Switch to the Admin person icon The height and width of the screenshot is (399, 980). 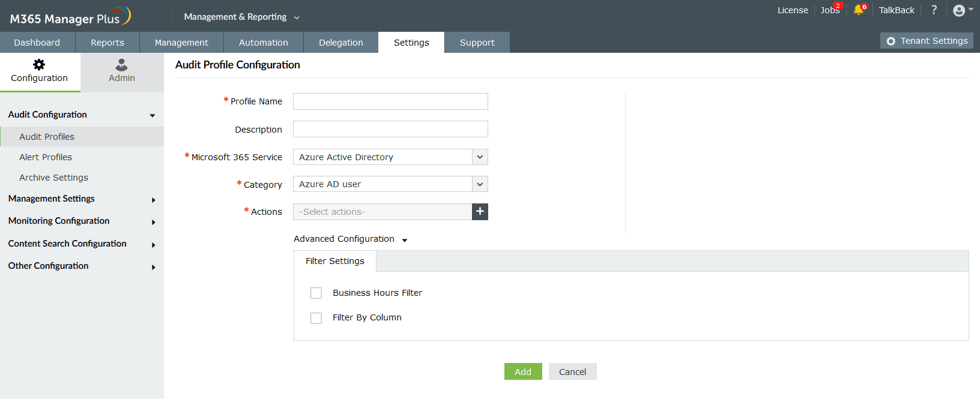[121, 65]
